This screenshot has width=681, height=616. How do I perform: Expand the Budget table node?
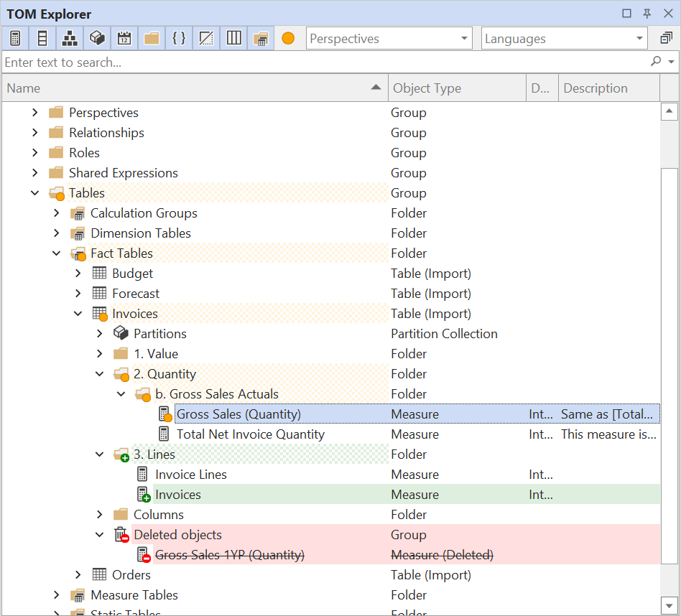tap(78, 273)
